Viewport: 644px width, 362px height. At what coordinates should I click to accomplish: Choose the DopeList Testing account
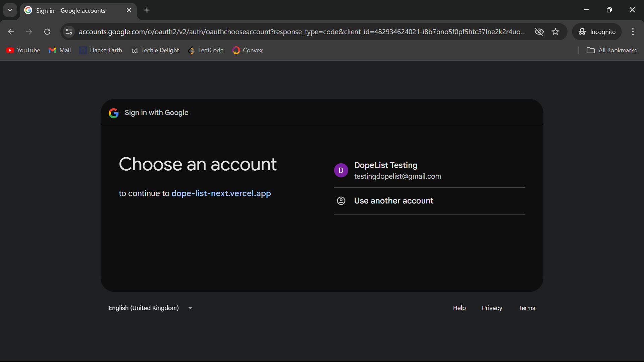pyautogui.click(x=397, y=171)
